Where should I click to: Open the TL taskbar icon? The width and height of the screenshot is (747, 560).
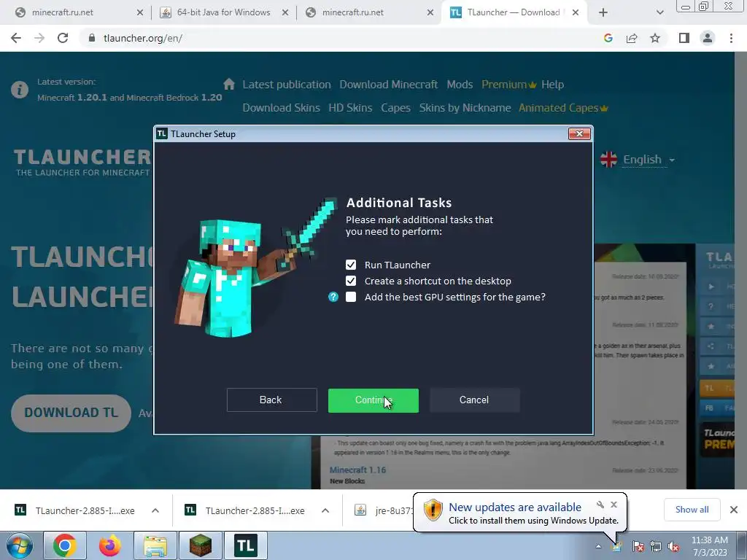coord(246,545)
